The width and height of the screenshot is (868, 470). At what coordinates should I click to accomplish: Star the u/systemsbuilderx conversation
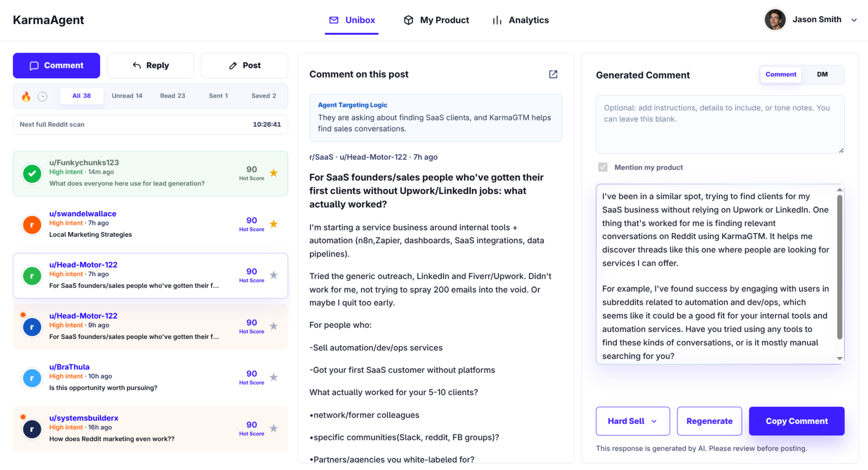click(274, 428)
